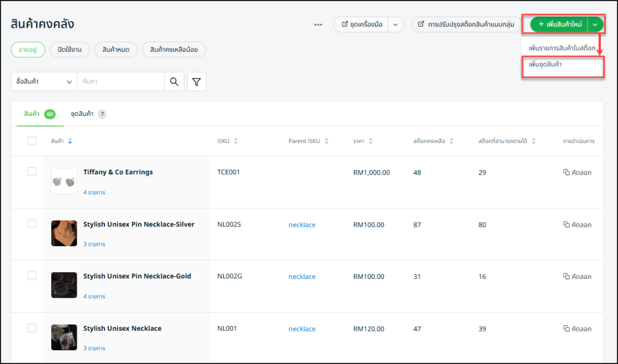Sort by iSKU column arrows
This screenshot has height=364, width=618.
click(x=235, y=141)
